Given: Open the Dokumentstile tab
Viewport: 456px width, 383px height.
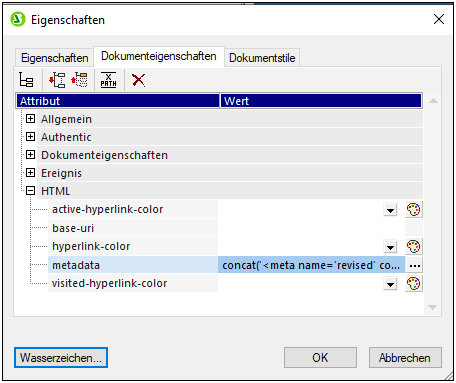Looking at the screenshot, I should click(262, 58).
